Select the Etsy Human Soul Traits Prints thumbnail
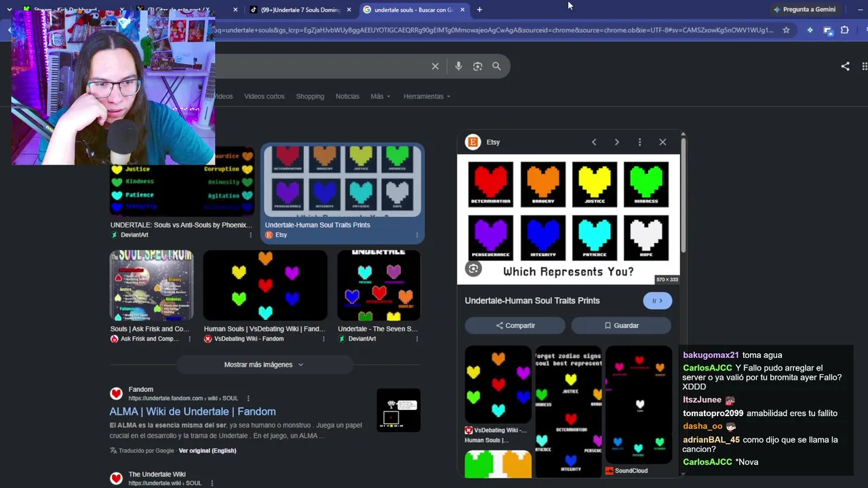 point(343,182)
